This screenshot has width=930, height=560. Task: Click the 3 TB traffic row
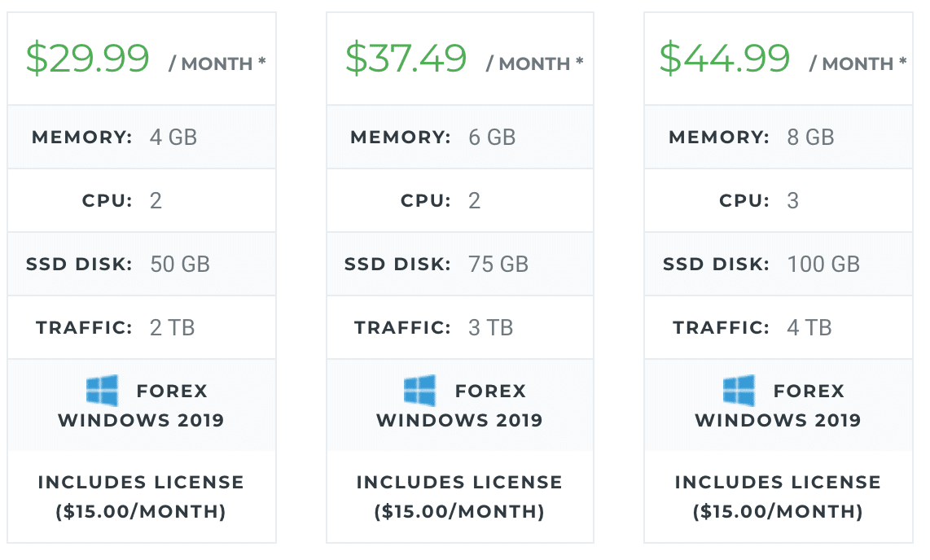pos(459,327)
